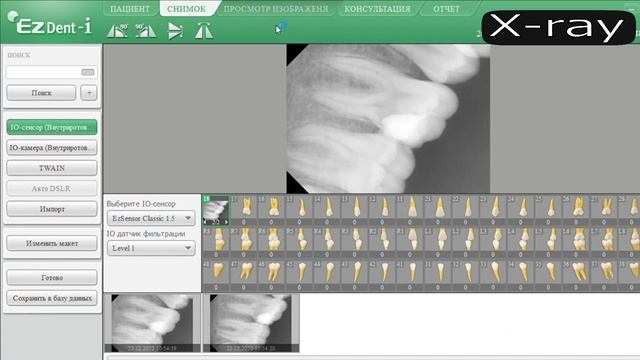Open the first X-ray thumbnail in bottom strip

(152, 323)
